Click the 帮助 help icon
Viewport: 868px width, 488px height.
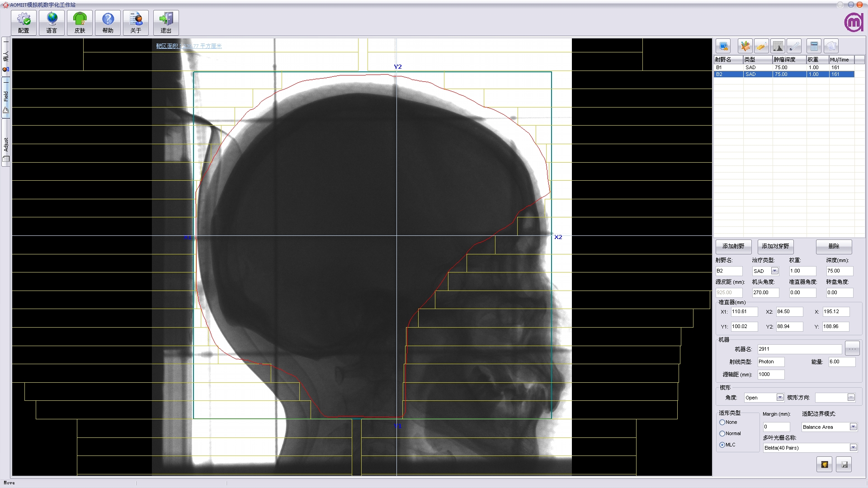(x=108, y=23)
